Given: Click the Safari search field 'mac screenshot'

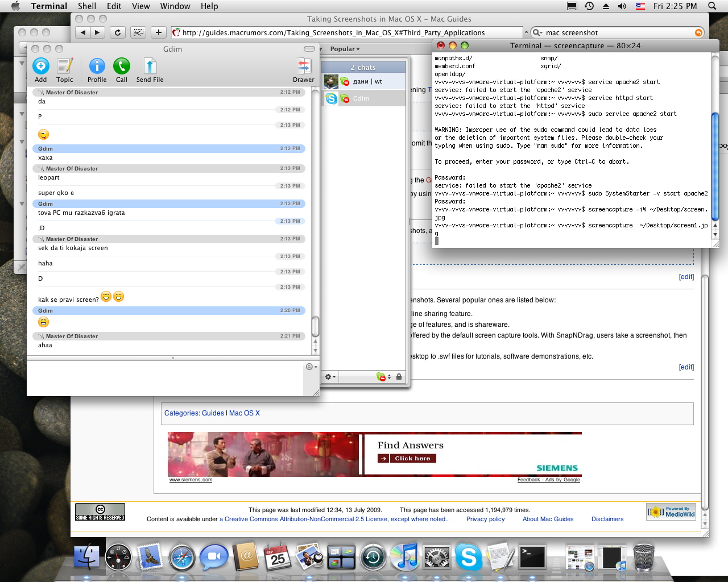Looking at the screenshot, I should tap(617, 32).
